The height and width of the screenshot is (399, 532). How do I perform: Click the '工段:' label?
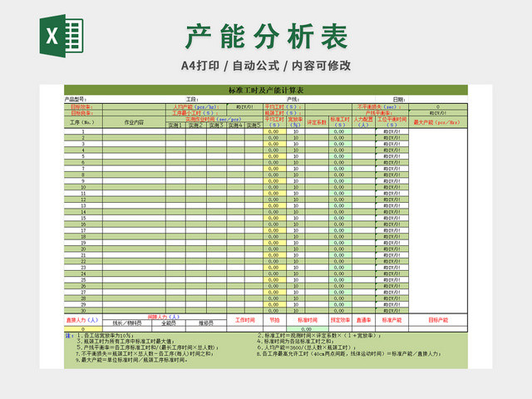tap(192, 100)
